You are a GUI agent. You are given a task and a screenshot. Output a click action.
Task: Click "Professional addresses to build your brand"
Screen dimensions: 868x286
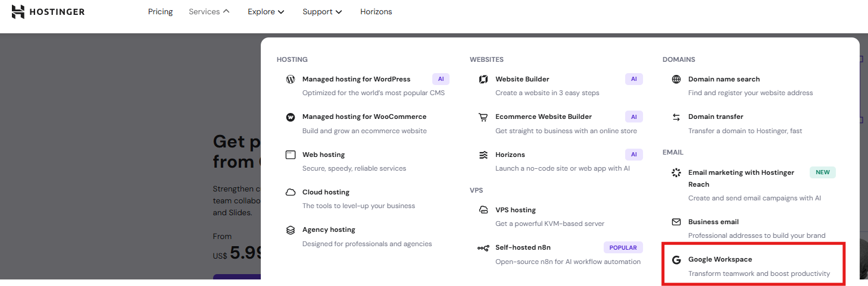[757, 235]
